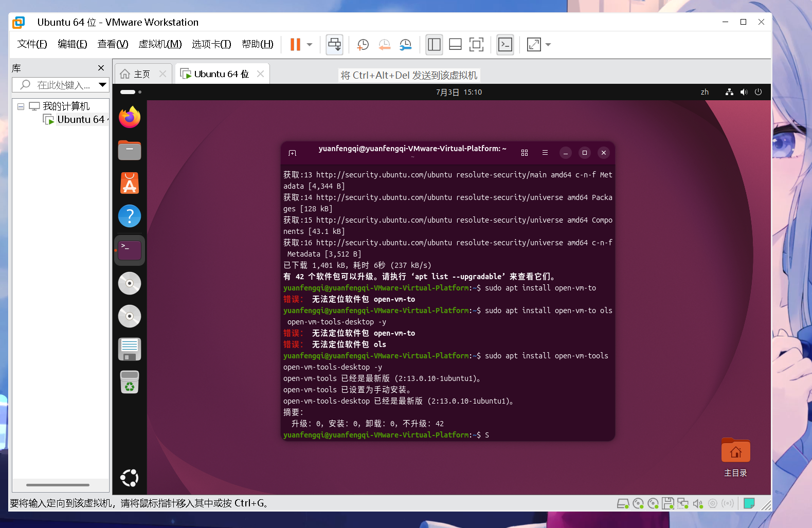812x528 pixels.
Task: Click the '无法定位软件包 ols' error line
Action: [x=335, y=344]
